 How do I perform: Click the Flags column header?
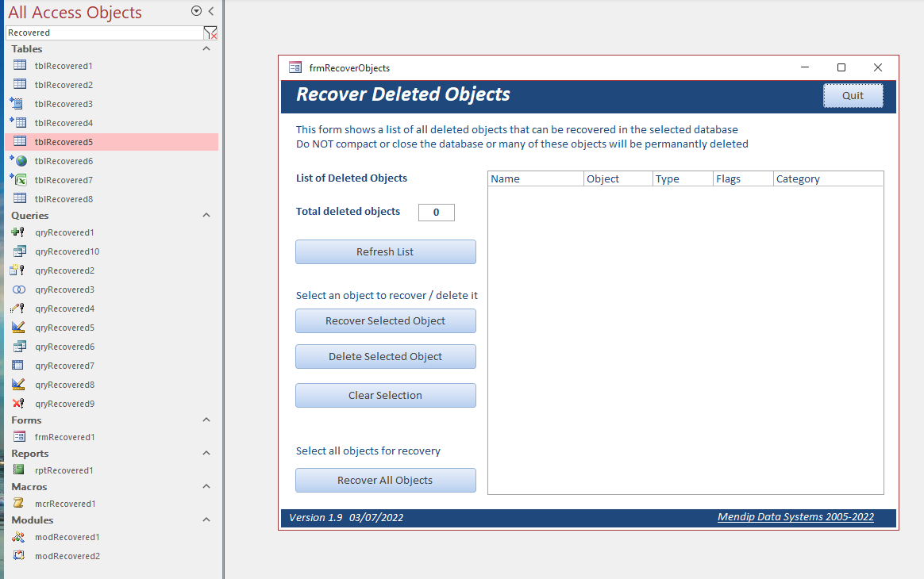click(x=743, y=178)
